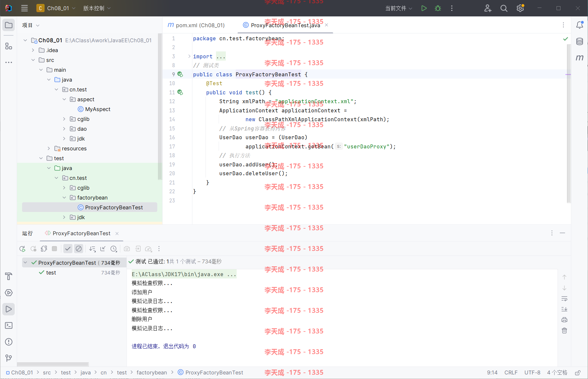Toggle soft-wrap in console

click(564, 299)
